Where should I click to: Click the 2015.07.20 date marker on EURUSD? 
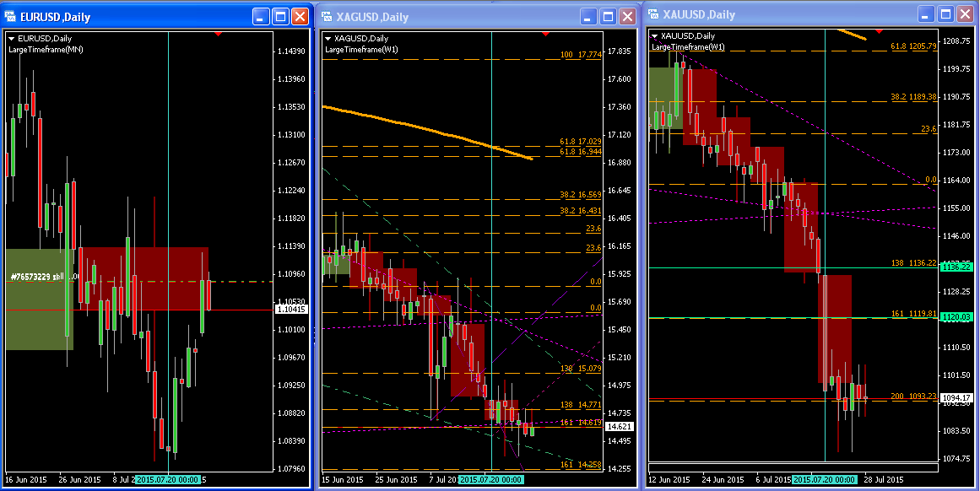[168, 479]
